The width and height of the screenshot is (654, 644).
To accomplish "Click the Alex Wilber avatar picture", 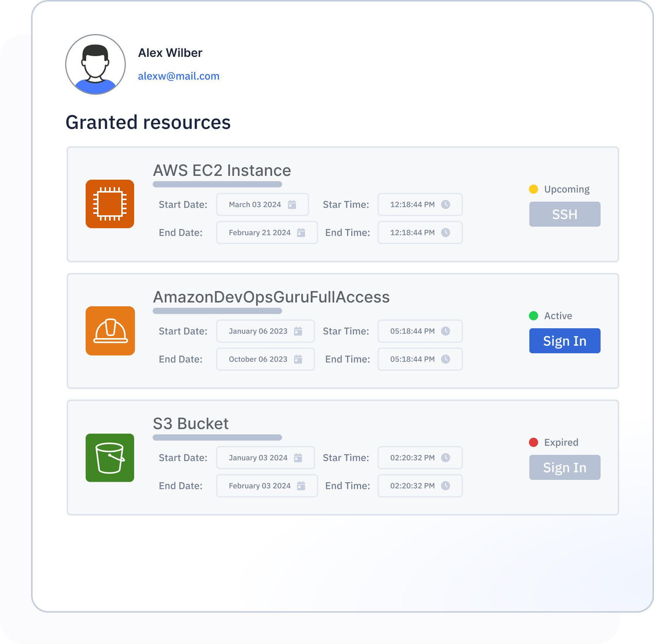I will click(95, 64).
